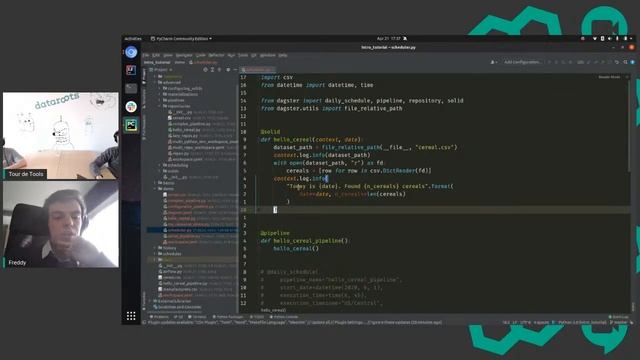Open Project panel gear options
Screen dimensions: 640x360
[x=228, y=70]
